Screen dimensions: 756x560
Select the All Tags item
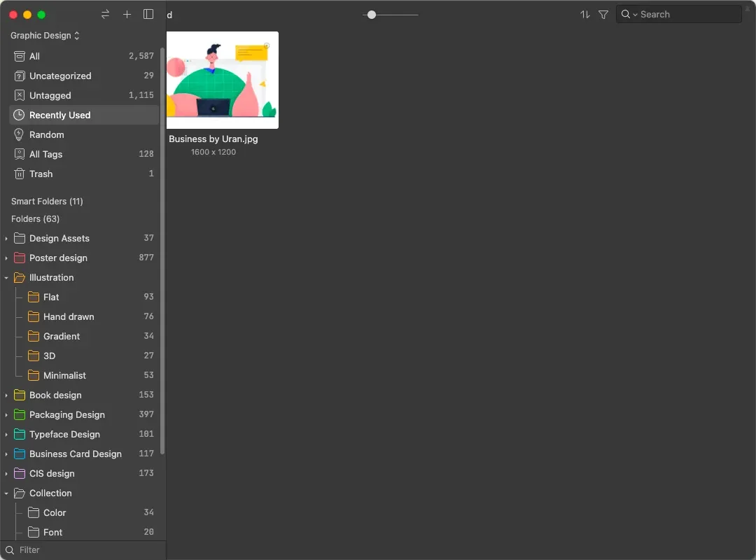(46, 154)
